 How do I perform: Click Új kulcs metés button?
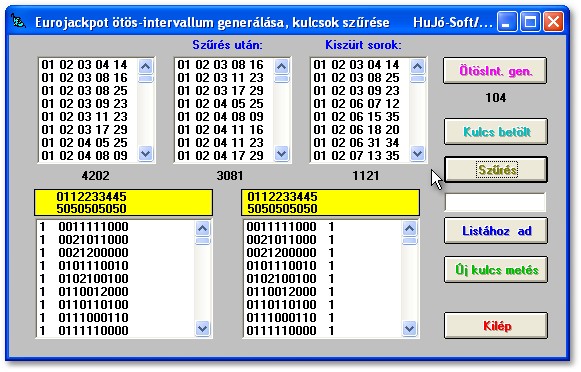click(x=496, y=270)
